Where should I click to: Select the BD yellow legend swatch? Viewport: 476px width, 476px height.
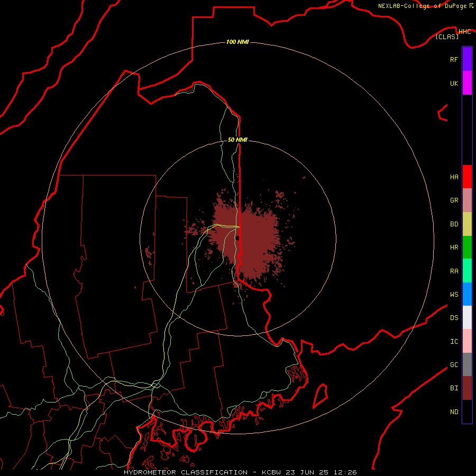(x=467, y=224)
